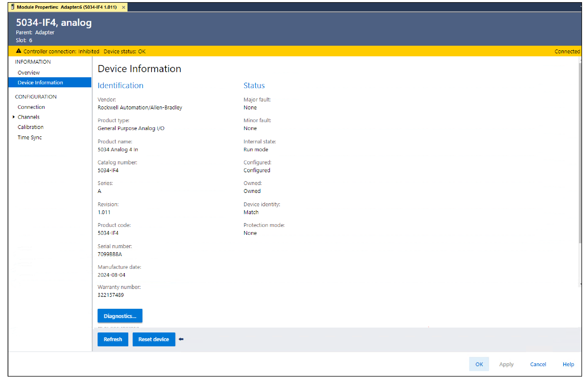Click Controller connection: Inhibited text
The image size is (588, 379).
tap(61, 51)
